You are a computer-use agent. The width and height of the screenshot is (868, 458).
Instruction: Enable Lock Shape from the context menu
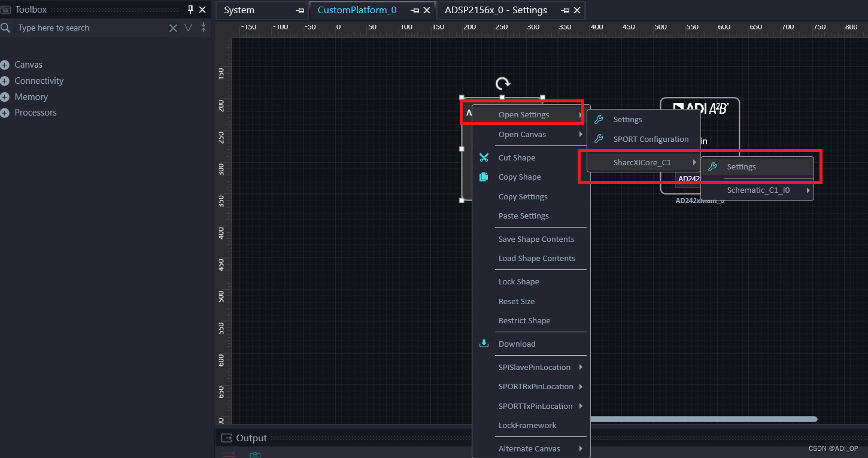point(518,281)
